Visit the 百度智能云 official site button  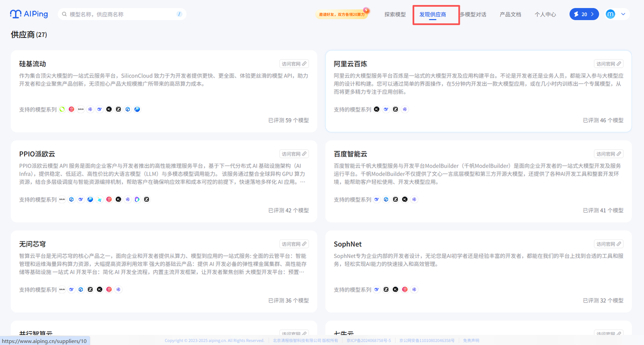tap(609, 154)
